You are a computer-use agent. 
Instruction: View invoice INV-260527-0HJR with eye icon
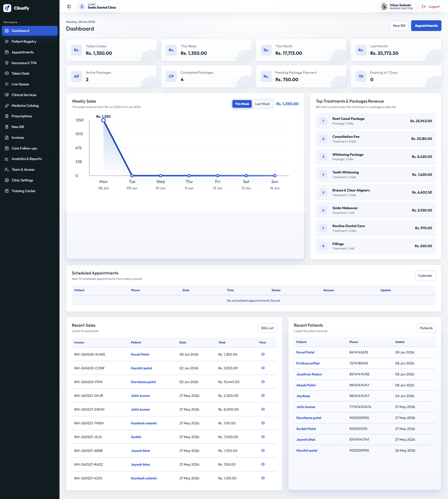point(263,396)
